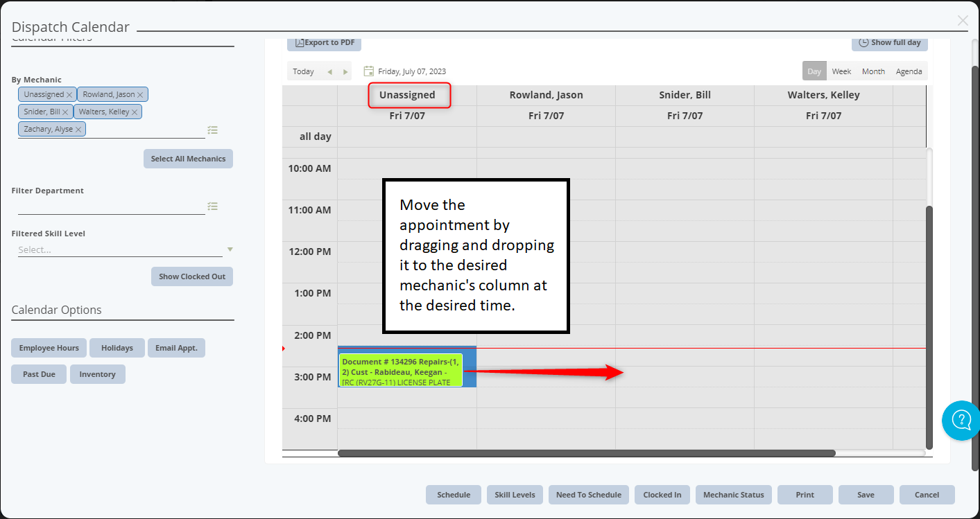Open Skill Levels
This screenshot has width=980, height=519.
pos(515,495)
